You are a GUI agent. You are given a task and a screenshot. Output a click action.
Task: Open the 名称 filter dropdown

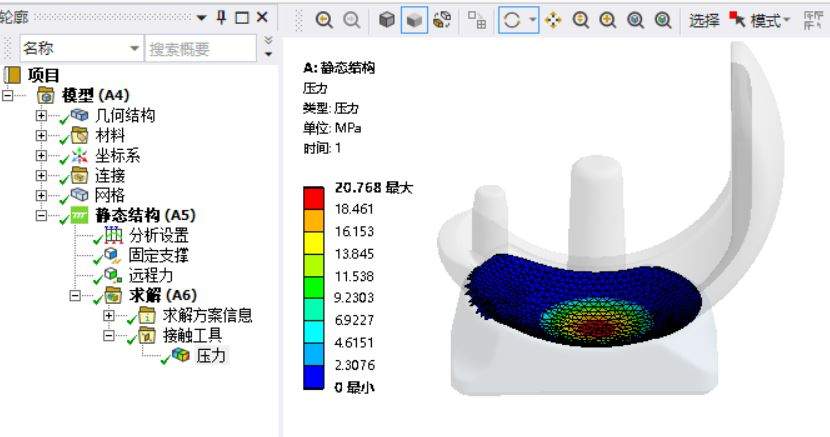click(135, 48)
